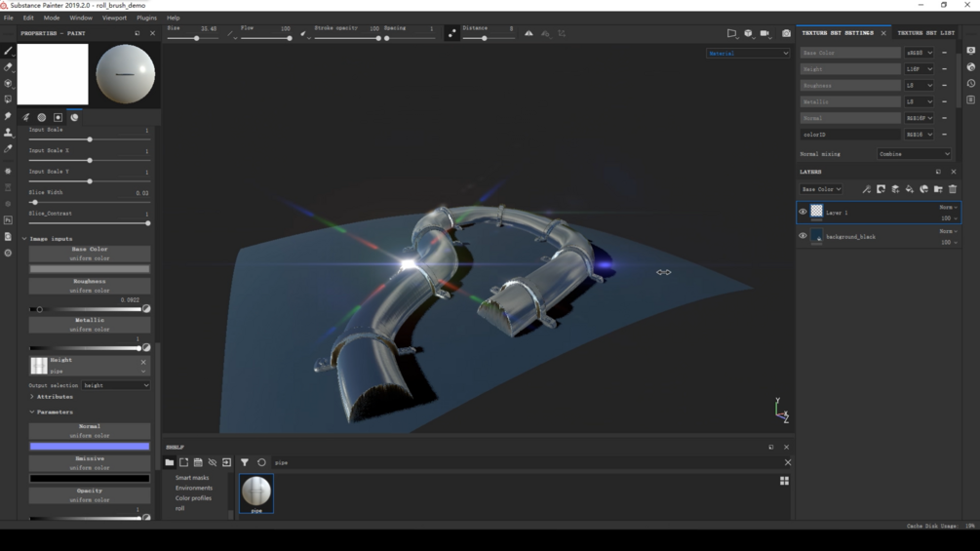Open the viewport Material mode dropdown
This screenshot has width=980, height=551.
(x=748, y=53)
